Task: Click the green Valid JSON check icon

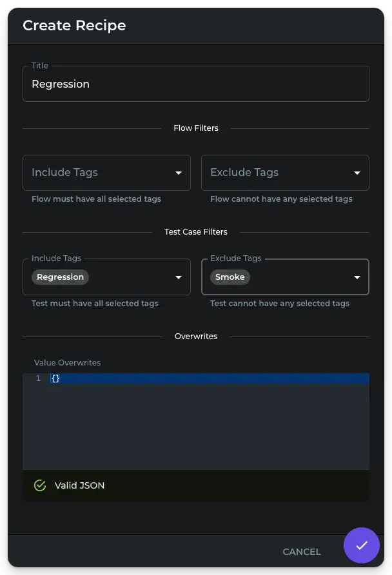Action: (x=40, y=485)
